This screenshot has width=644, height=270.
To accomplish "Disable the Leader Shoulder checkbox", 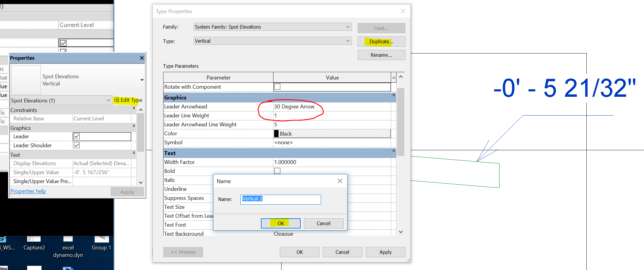I will pos(76,145).
